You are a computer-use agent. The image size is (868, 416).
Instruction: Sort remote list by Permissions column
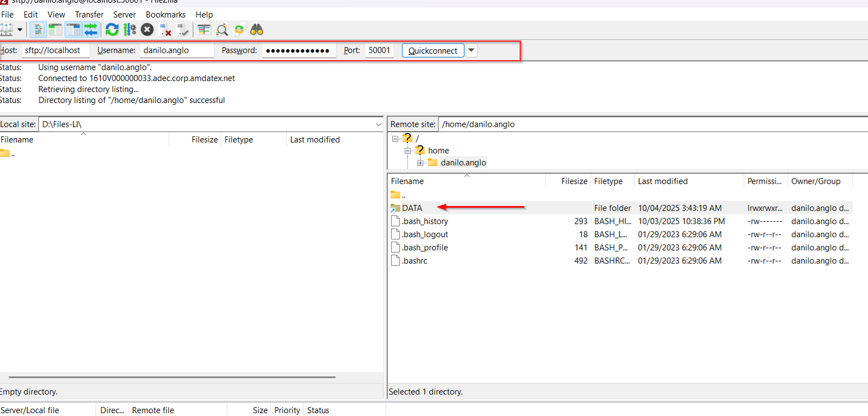pyautogui.click(x=766, y=181)
